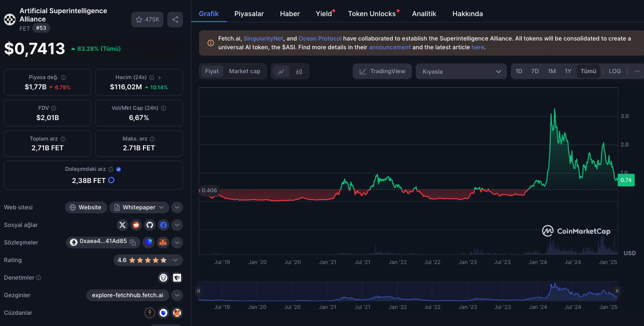Open the Analitik tab
644x326 pixels.
click(424, 14)
